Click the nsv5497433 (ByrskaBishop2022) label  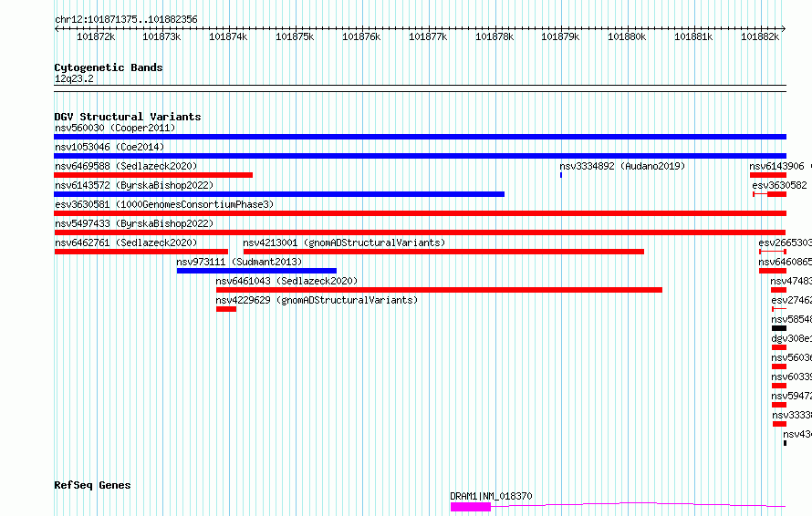coord(134,223)
